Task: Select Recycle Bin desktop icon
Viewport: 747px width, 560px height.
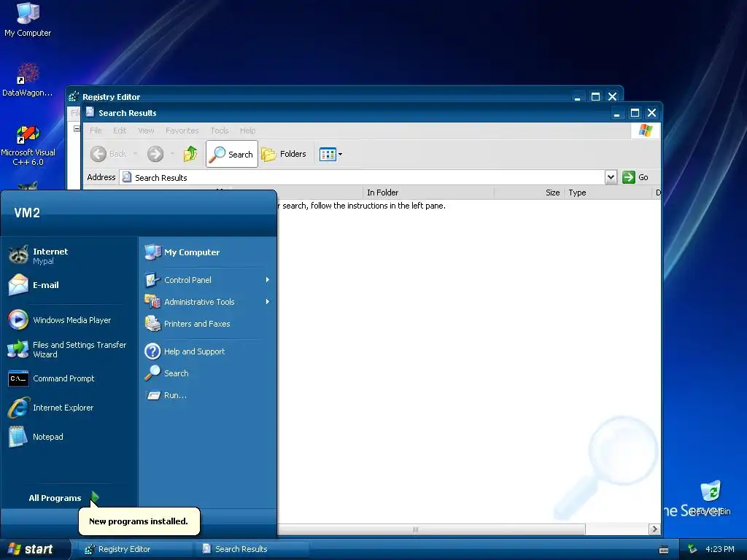Action: 711,497
